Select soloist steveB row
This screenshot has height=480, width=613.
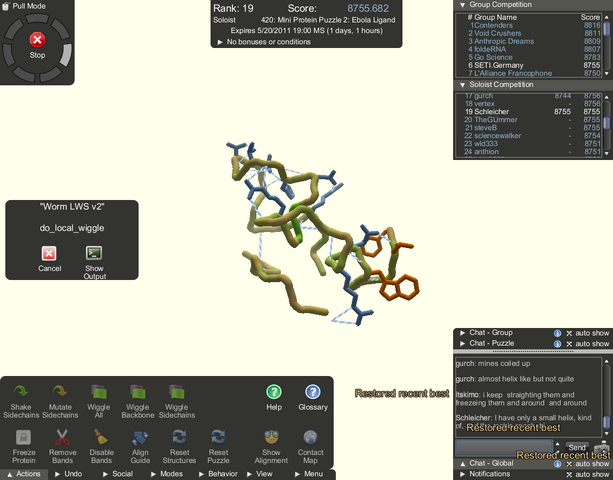(529, 128)
